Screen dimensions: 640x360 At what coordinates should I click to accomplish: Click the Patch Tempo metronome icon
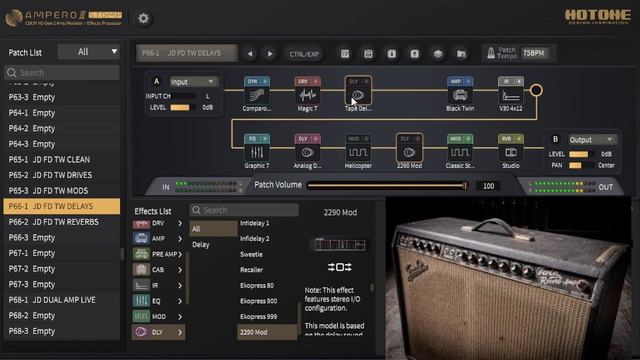pos(491,53)
